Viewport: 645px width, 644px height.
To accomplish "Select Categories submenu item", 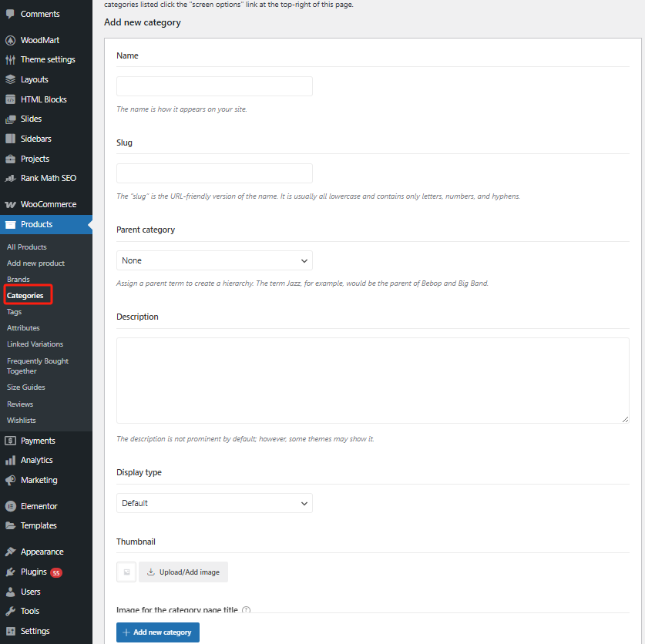I will pos(25,296).
